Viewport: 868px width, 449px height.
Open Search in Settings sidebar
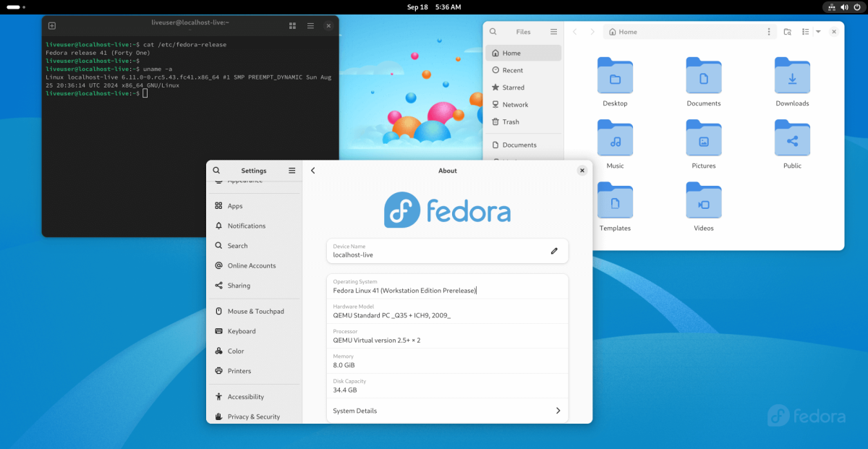pos(254,246)
